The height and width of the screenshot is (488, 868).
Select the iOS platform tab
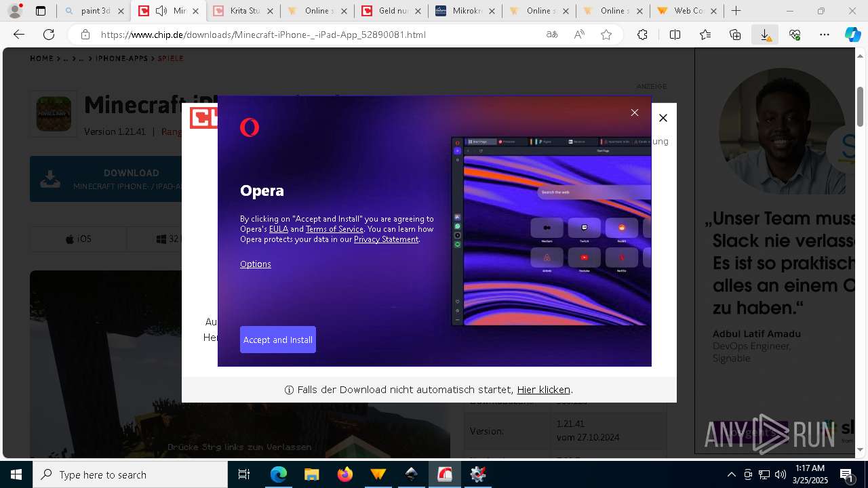click(79, 239)
